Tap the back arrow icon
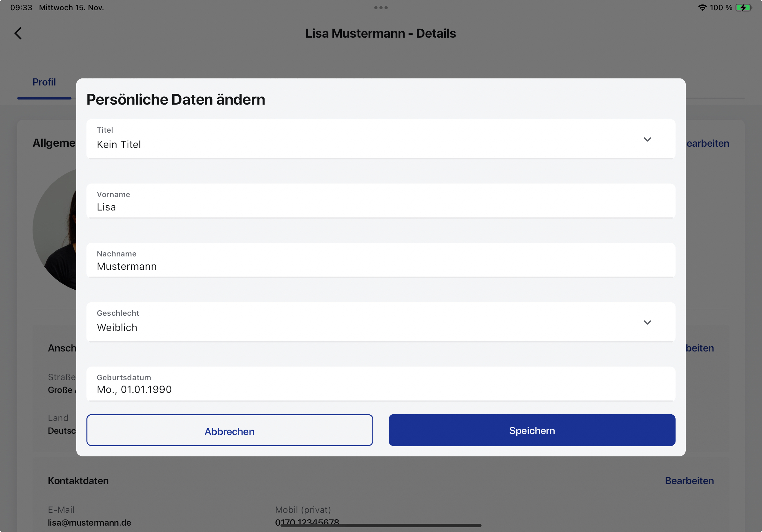This screenshot has width=762, height=532. [18, 33]
